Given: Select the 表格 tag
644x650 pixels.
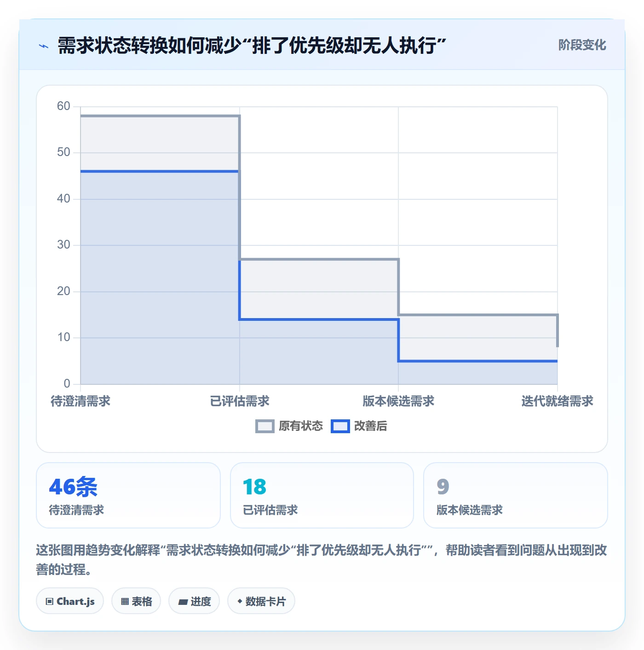Looking at the screenshot, I should 136,601.
